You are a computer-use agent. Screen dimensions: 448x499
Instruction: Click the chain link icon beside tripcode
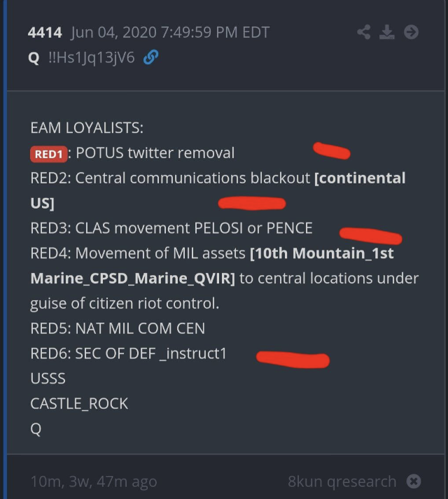[150, 59]
